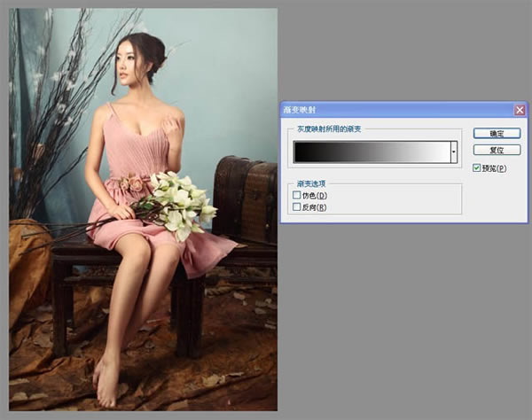532x420 pixels.
Task: Click the 预览(P) text label
Action: [x=495, y=168]
